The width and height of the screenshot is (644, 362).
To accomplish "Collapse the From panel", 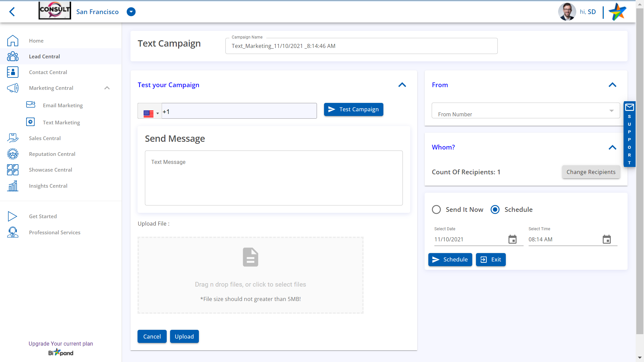I will [612, 85].
